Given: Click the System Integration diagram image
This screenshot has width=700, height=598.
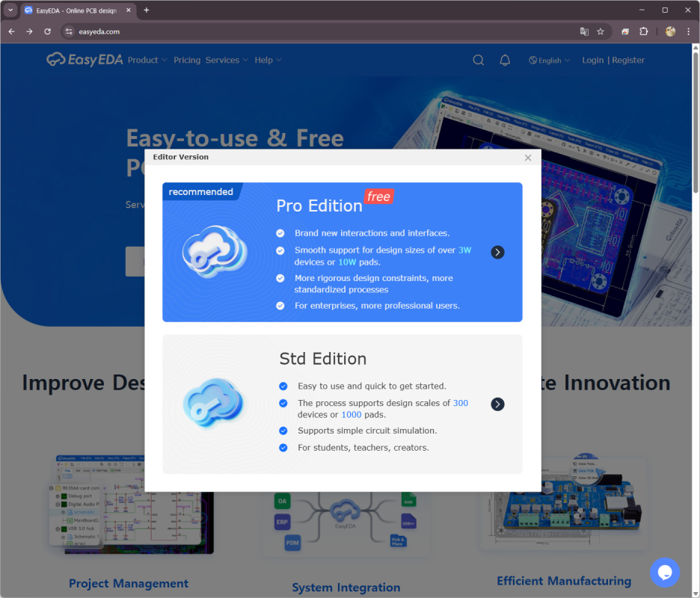Looking at the screenshot, I should (346, 523).
